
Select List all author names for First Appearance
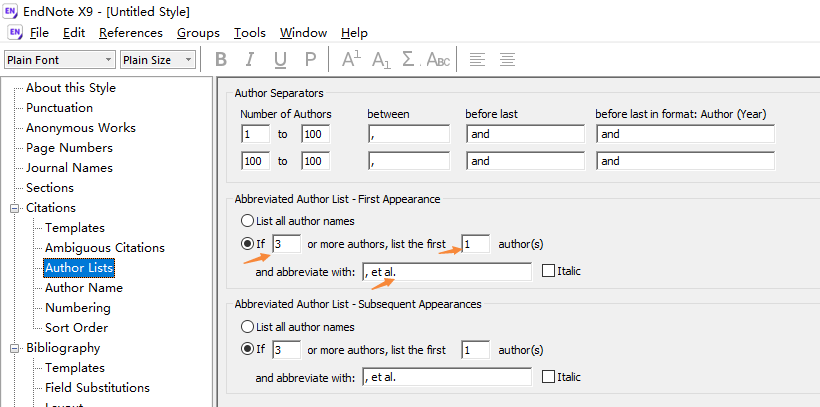[x=247, y=221]
